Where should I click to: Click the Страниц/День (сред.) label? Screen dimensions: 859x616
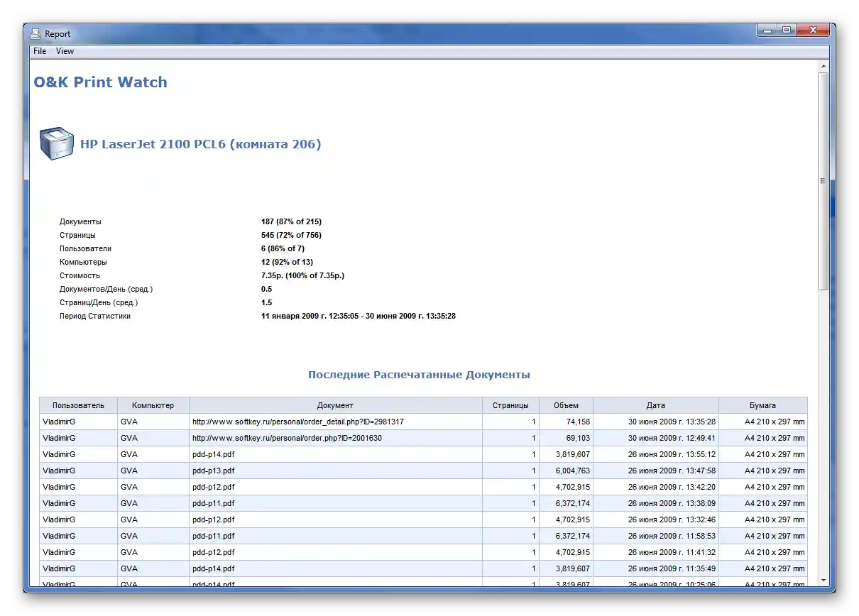[99, 302]
